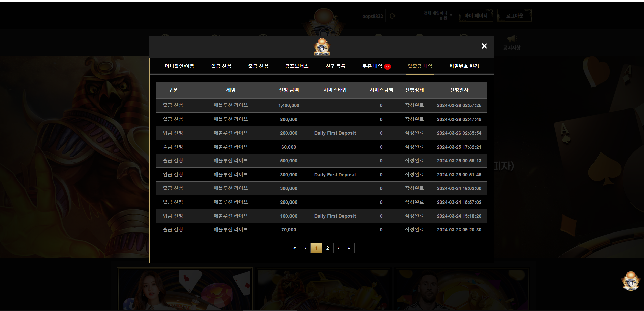Switch to the 콤프보너스 tab

[x=297, y=66]
